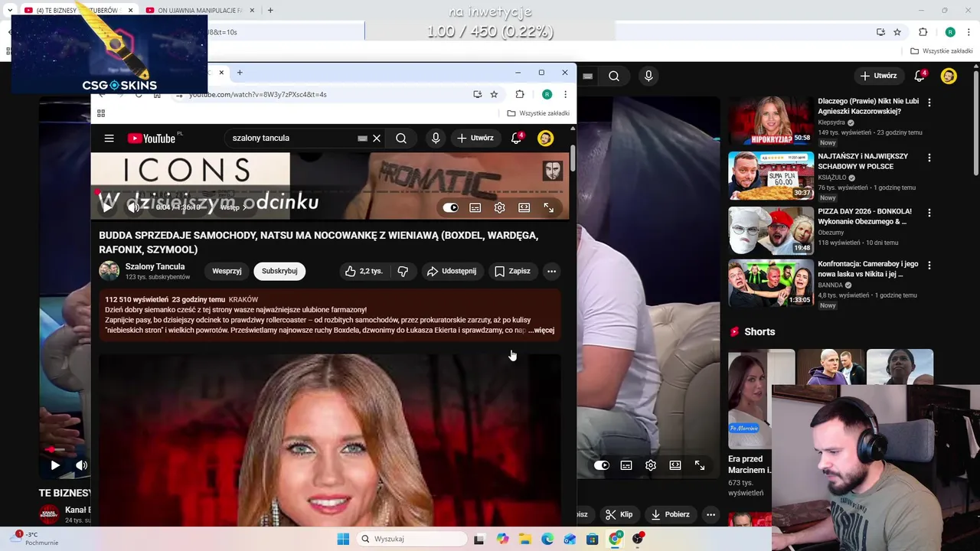Open 'Wszystkie zakładki' folder in back window
Viewport: 980px width, 551px height.
(942, 51)
